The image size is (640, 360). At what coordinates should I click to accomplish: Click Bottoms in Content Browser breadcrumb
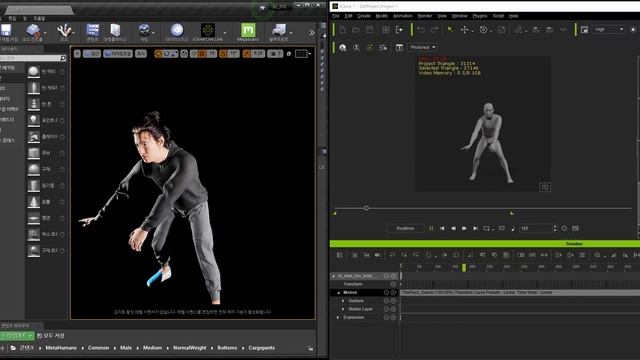(x=227, y=348)
